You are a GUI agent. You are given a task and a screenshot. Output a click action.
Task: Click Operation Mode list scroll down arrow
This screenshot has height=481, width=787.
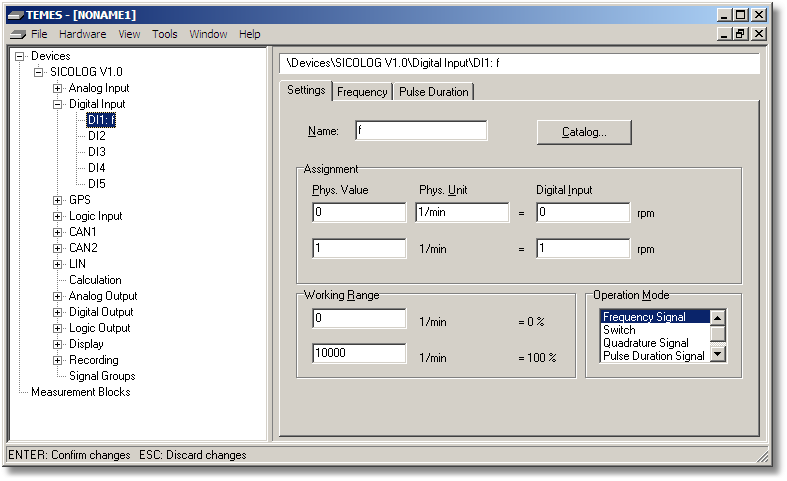click(718, 354)
